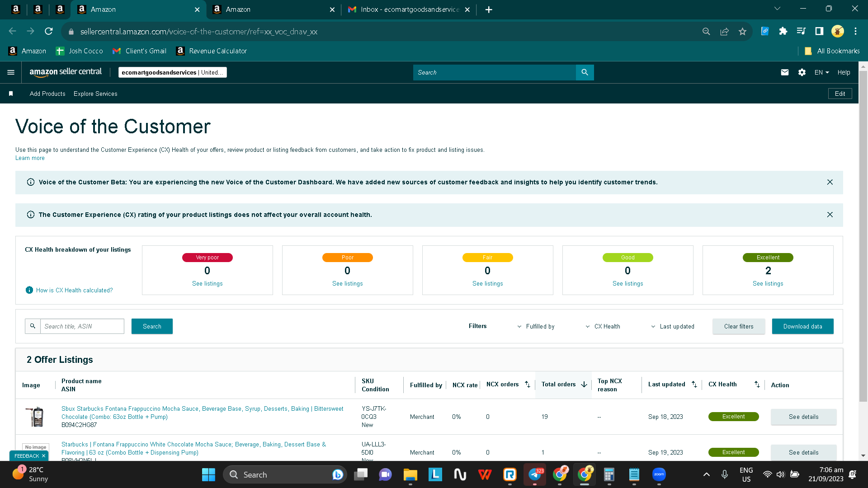Click the bookmark flag icon beside Add Products
The height and width of the screenshot is (488, 868).
pyautogui.click(x=11, y=94)
